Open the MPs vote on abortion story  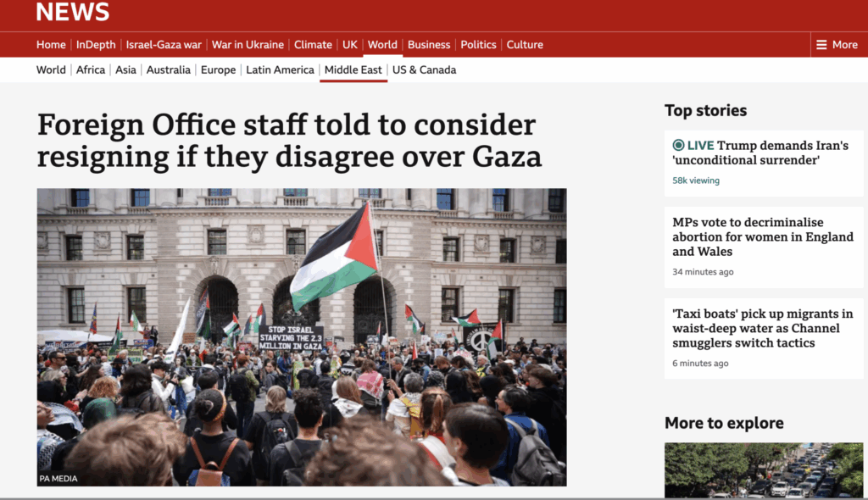pyautogui.click(x=763, y=237)
